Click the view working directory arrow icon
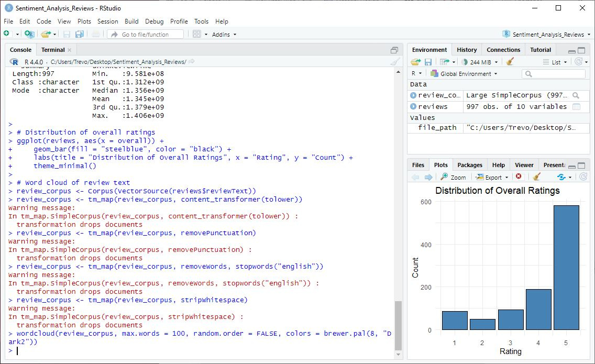 click(192, 61)
